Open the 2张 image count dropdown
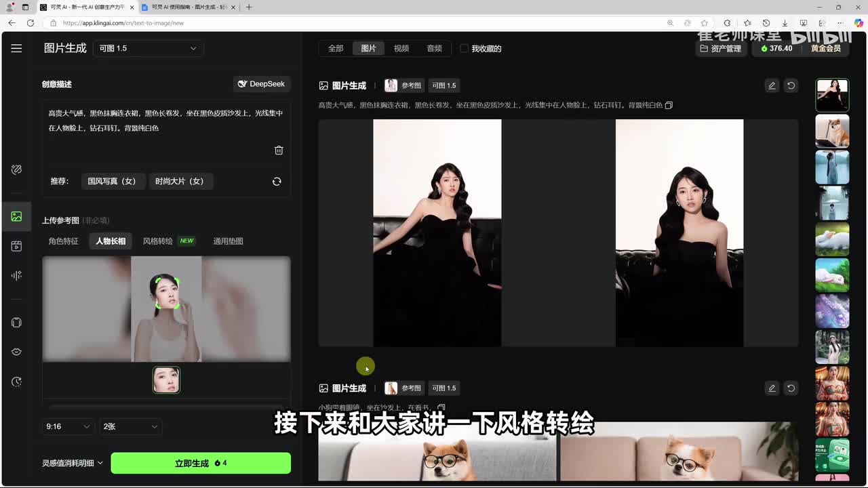Viewport: 868px width, 488px height. pos(130,426)
